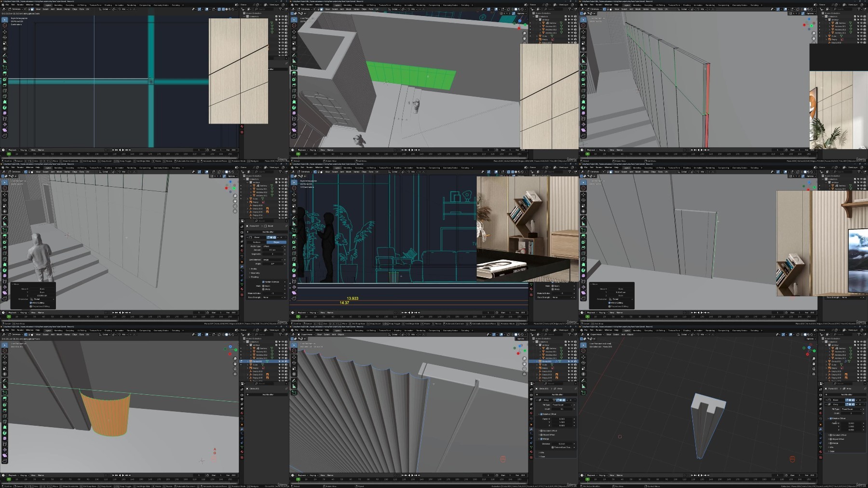Expand the Profile section of the Bevel modifier
Viewport: 868px width, 488px height.
tap(254, 269)
